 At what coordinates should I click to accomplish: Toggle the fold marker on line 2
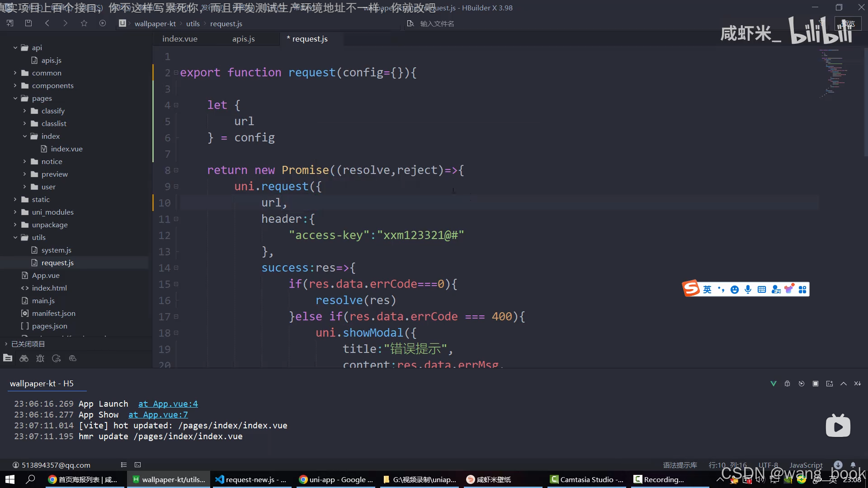(176, 73)
